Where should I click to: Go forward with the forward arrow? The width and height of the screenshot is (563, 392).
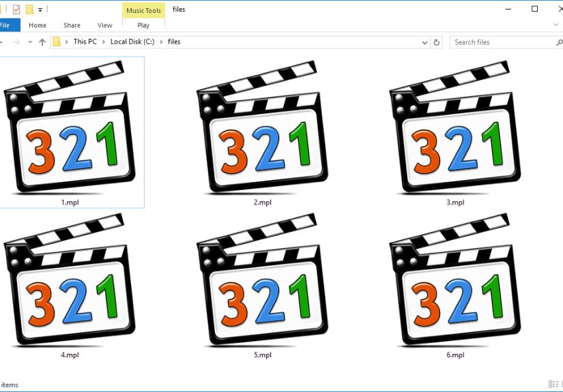point(16,42)
